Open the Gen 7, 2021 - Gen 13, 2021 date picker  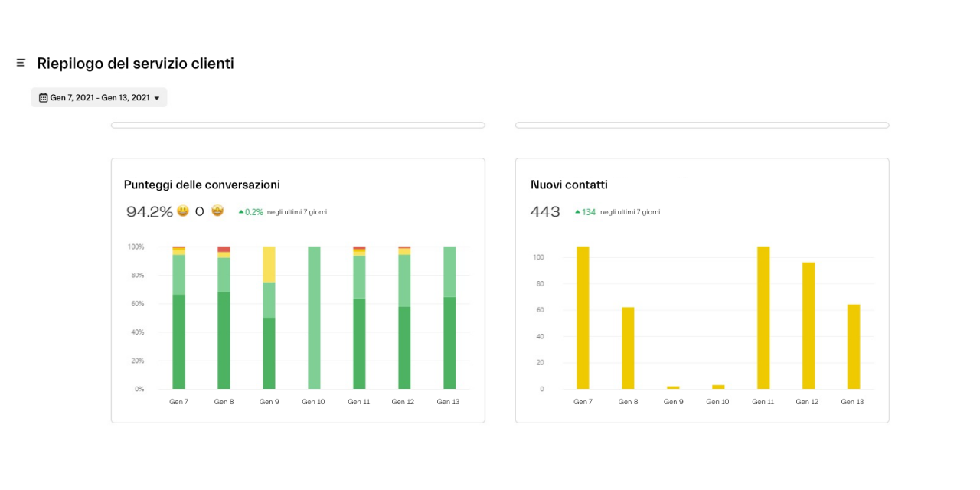100,98
